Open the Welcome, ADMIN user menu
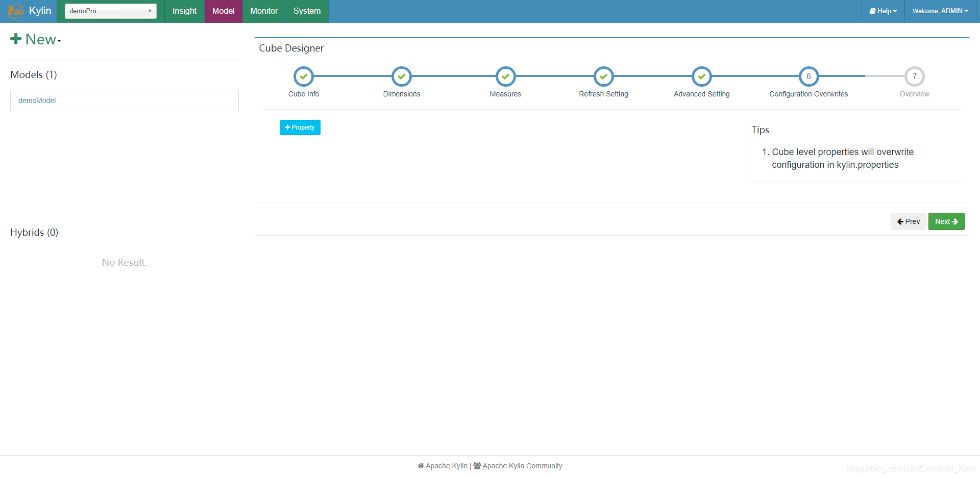The height and width of the screenshot is (478, 980). 940,11
